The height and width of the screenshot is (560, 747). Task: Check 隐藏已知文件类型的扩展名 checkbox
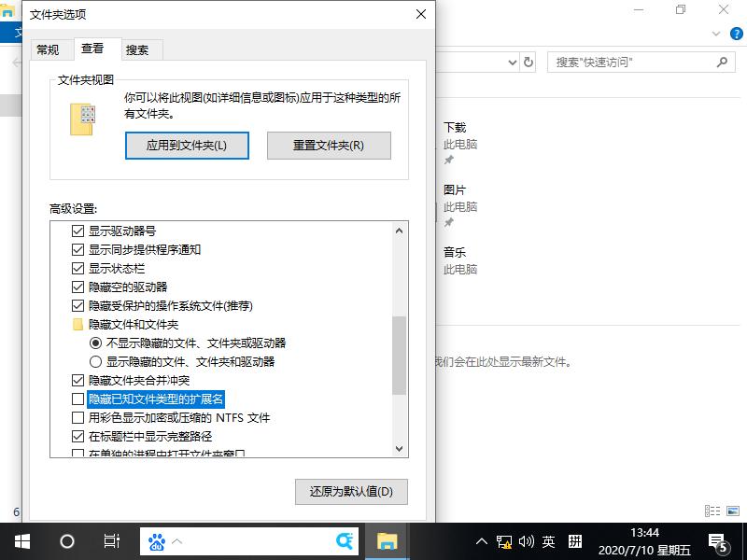[x=78, y=399]
